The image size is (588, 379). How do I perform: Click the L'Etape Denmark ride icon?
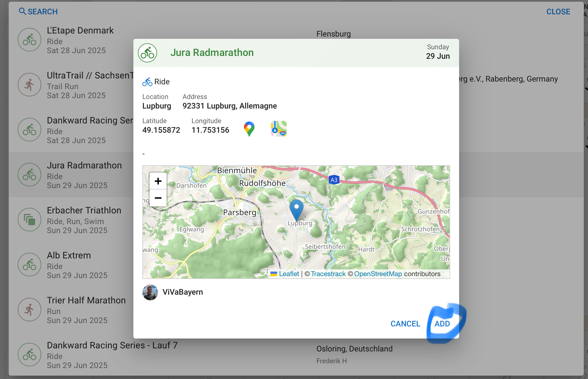(29, 40)
